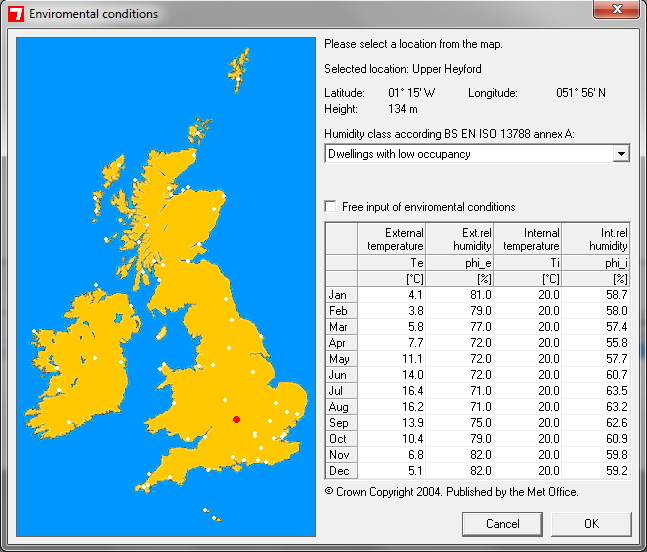Click July external temperature 16.4
The height and width of the screenshot is (552, 647).
391,391
